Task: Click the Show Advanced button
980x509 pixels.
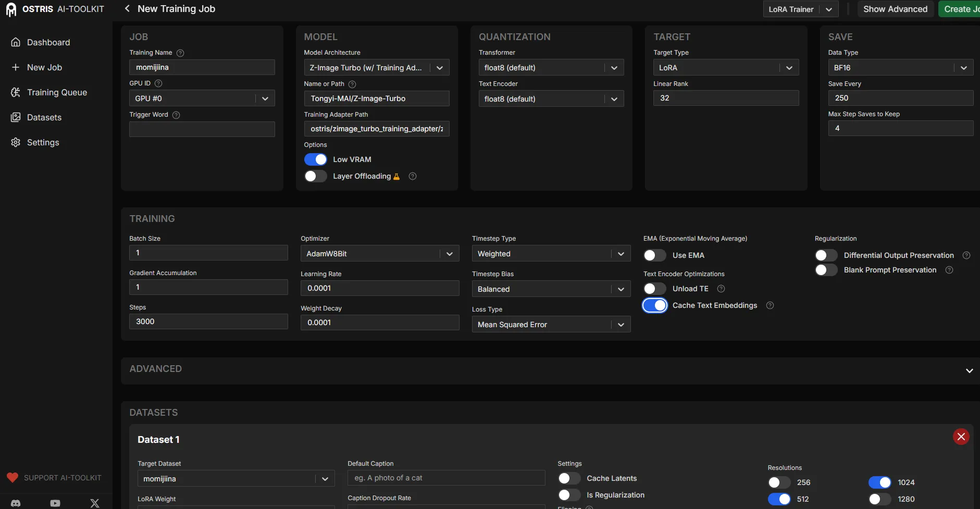Action: pos(895,9)
